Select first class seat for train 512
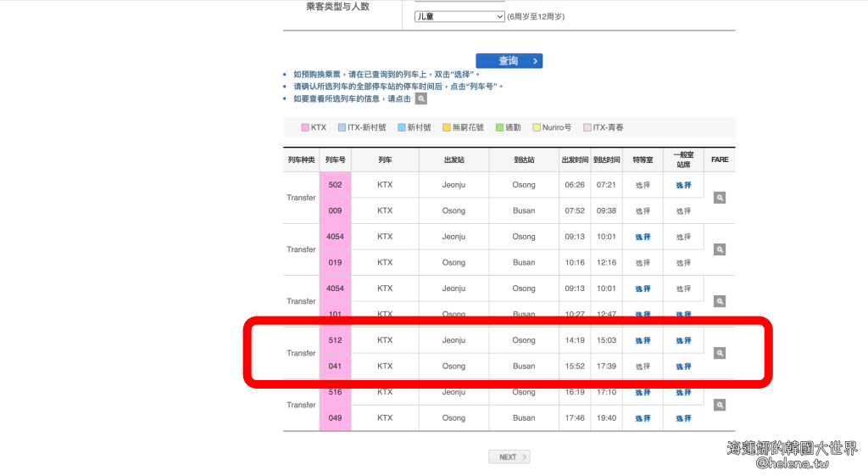The width and height of the screenshot is (868, 476). (643, 340)
